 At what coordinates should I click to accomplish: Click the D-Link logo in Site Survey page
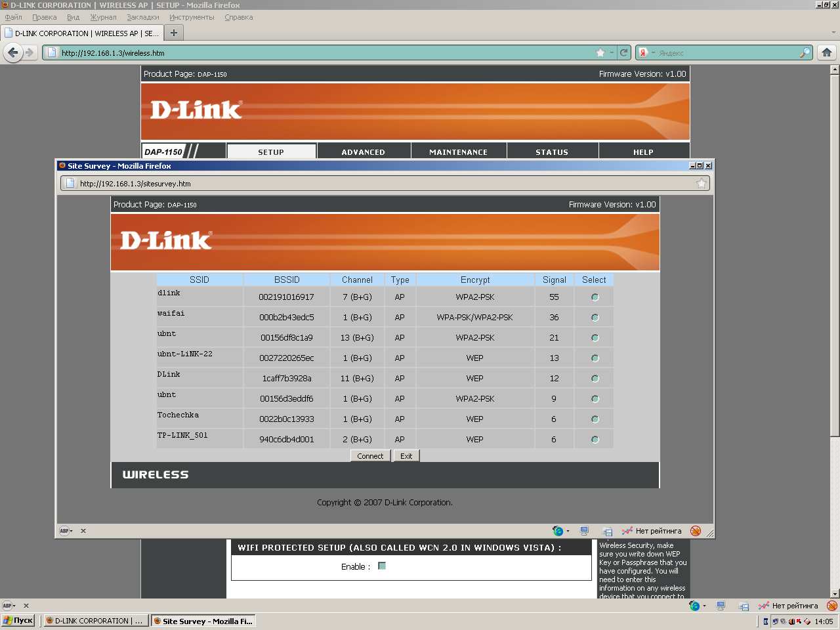point(166,240)
